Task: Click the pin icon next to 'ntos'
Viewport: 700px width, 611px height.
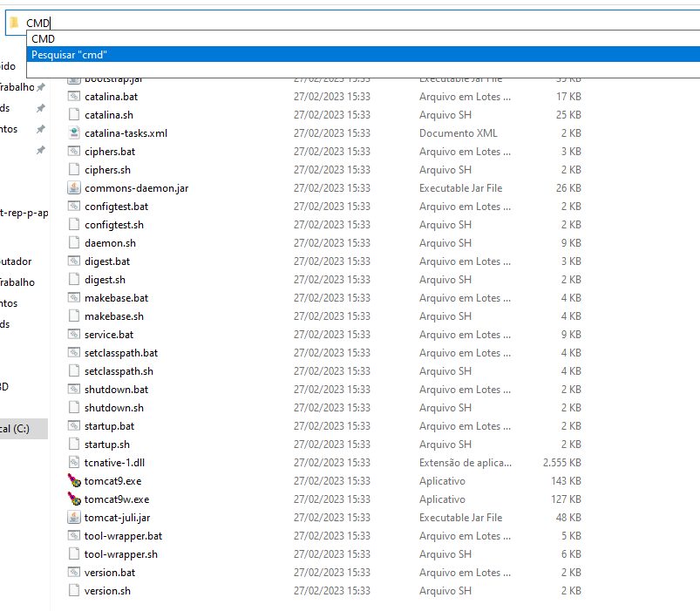Action: 41,129
